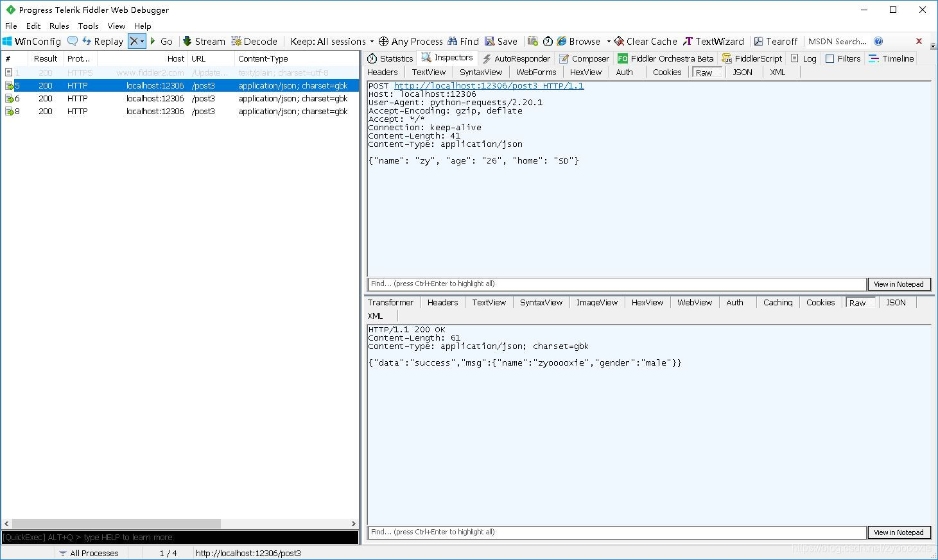
Task: Expand the Browse dropdown arrow
Action: pos(608,41)
